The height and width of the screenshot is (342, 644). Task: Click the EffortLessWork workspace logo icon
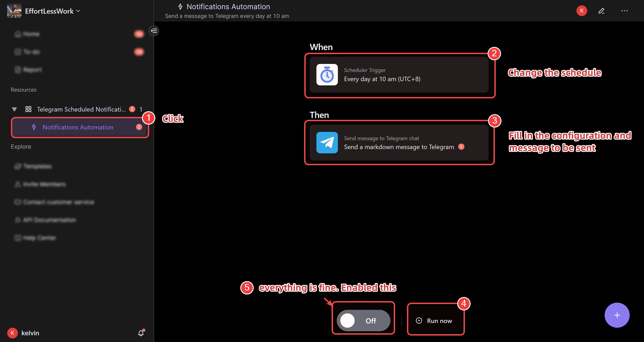click(14, 11)
